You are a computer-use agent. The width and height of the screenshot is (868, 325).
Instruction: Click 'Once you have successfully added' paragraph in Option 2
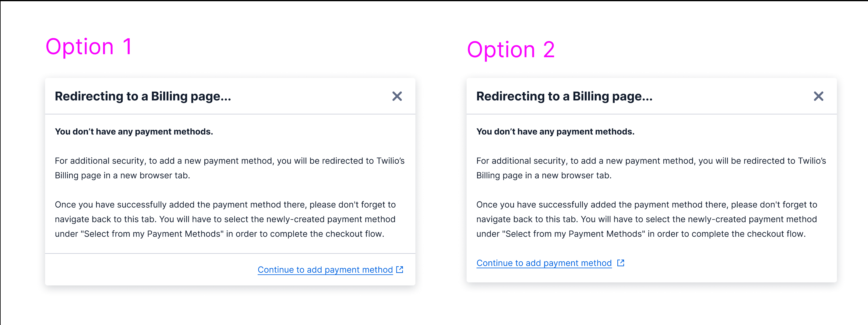click(x=647, y=219)
